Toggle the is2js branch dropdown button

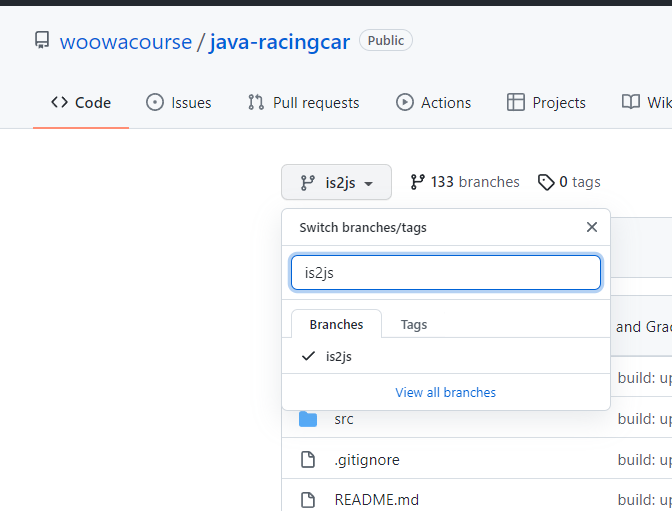(x=336, y=182)
